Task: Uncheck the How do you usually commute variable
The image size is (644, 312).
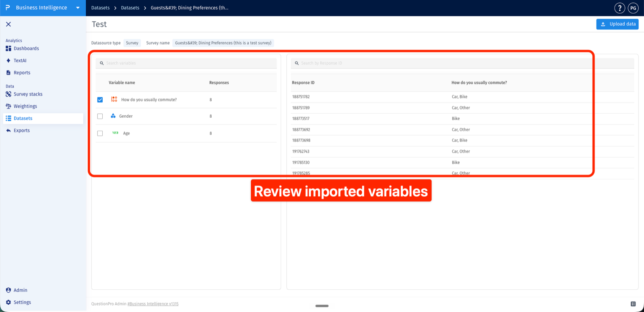Action: 100,100
